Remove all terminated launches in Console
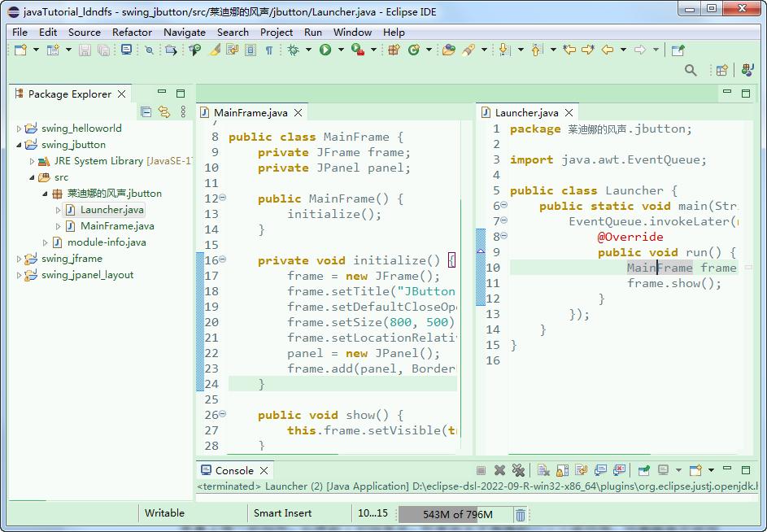 click(x=518, y=470)
